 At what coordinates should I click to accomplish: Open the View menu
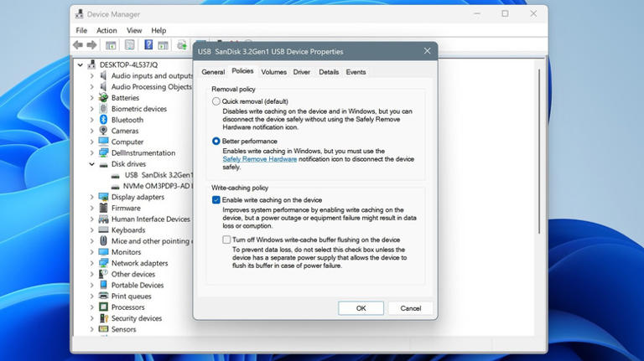134,30
